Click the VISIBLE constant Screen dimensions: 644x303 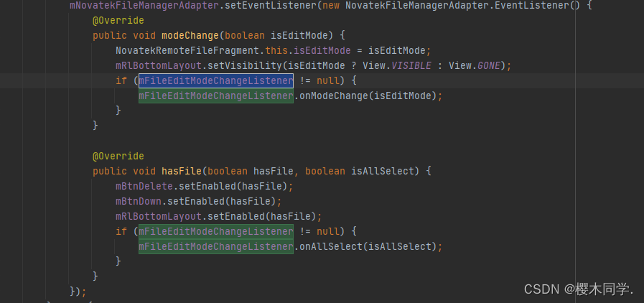[x=411, y=65]
